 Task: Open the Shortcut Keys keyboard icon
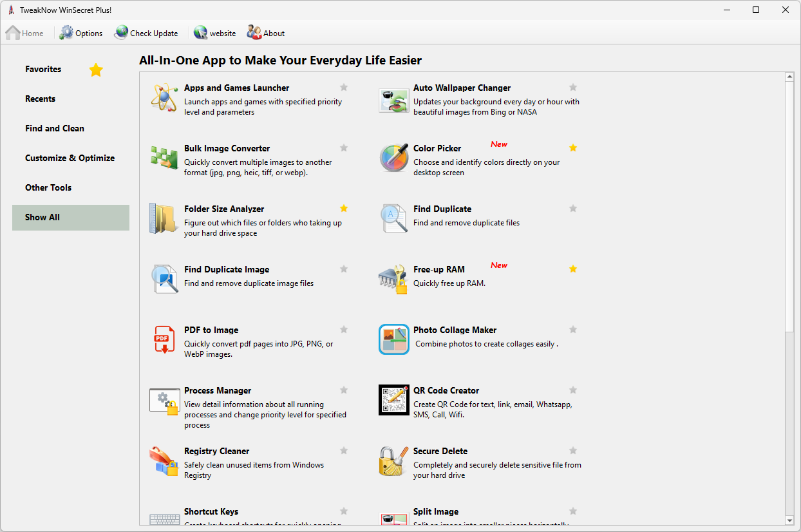click(x=164, y=519)
